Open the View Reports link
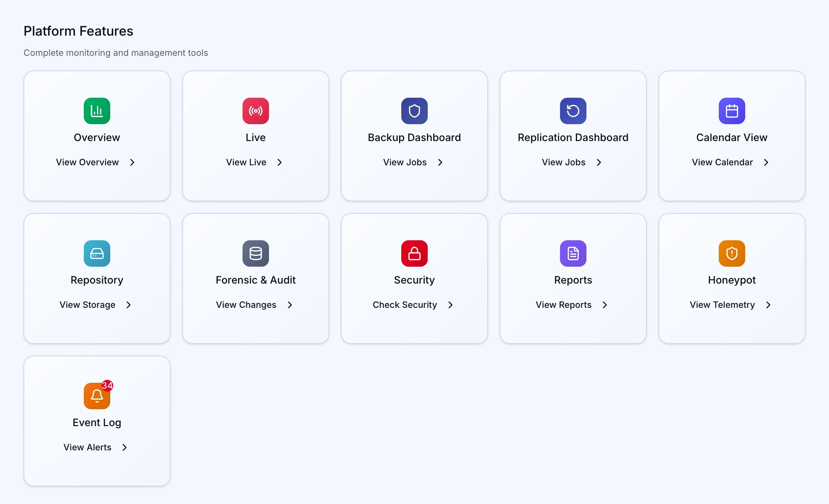This screenshot has height=504, width=829. (564, 305)
